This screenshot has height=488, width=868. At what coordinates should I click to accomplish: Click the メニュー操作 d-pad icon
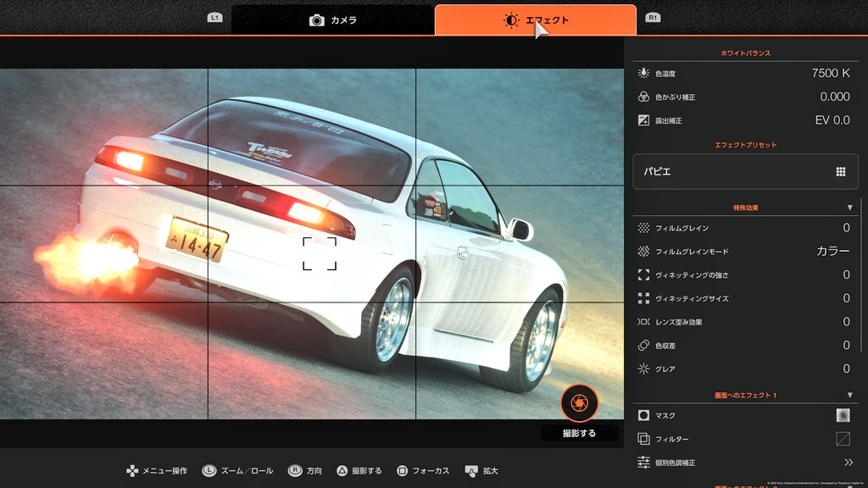click(132, 471)
